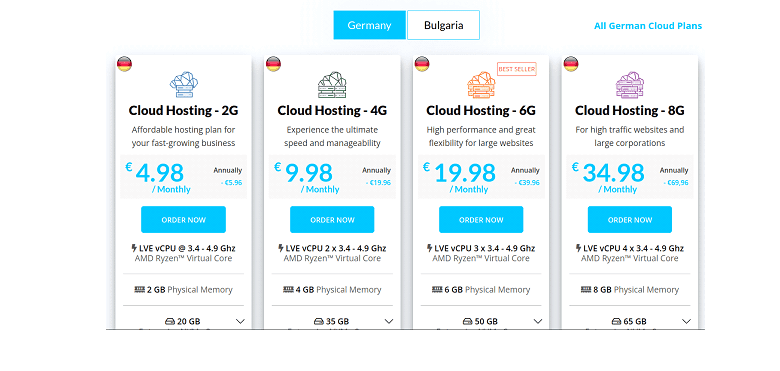The image size is (780, 371).
Task: Order the Cloud Hosting - 2G plan
Action: click(184, 220)
